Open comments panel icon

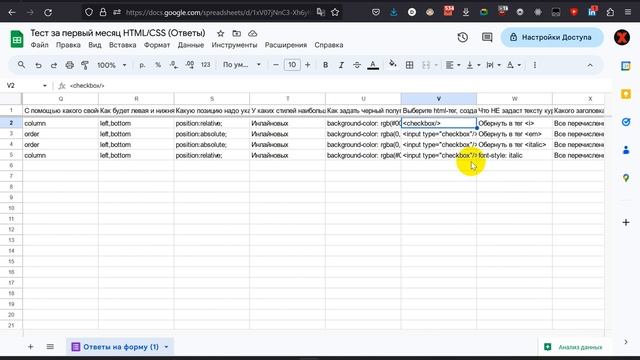487,38
